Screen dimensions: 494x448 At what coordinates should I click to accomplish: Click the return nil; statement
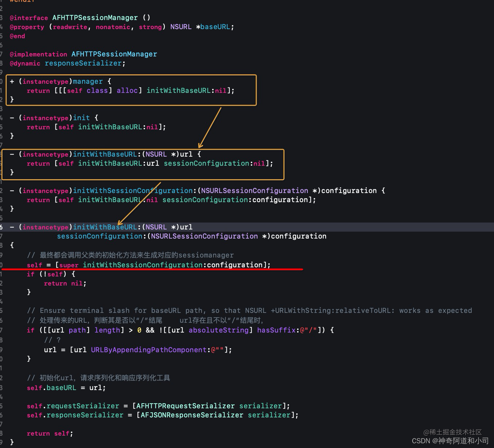click(65, 283)
